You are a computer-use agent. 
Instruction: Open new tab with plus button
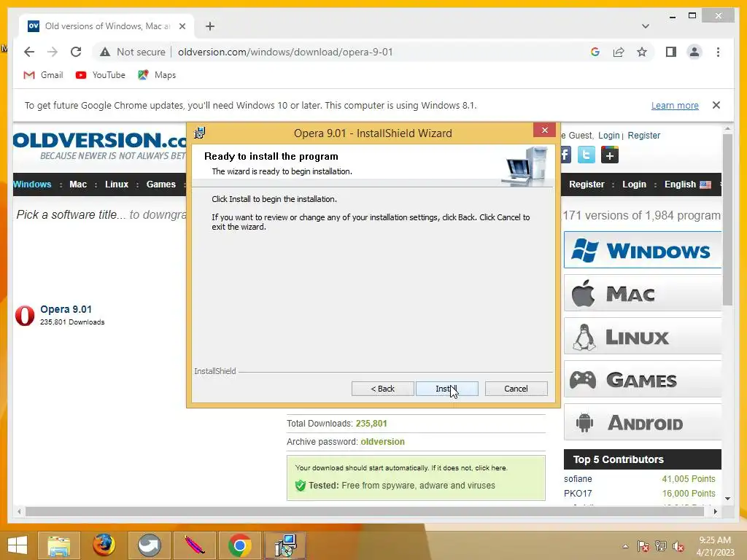coord(210,26)
